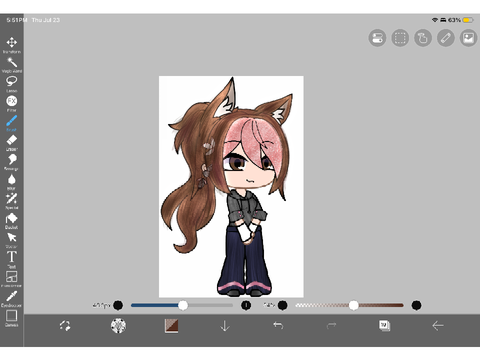Screen dimensions: 480x360
Task: Open the brown color swatch
Action: coord(172,326)
